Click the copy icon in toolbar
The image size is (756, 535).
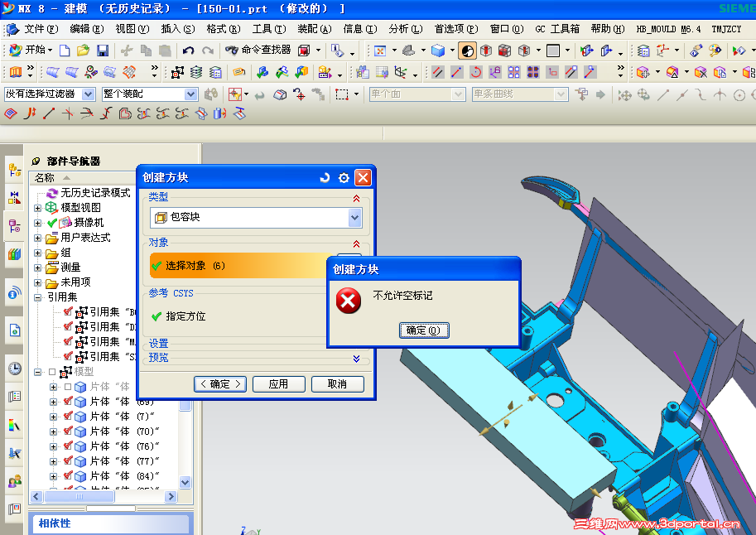click(x=146, y=51)
